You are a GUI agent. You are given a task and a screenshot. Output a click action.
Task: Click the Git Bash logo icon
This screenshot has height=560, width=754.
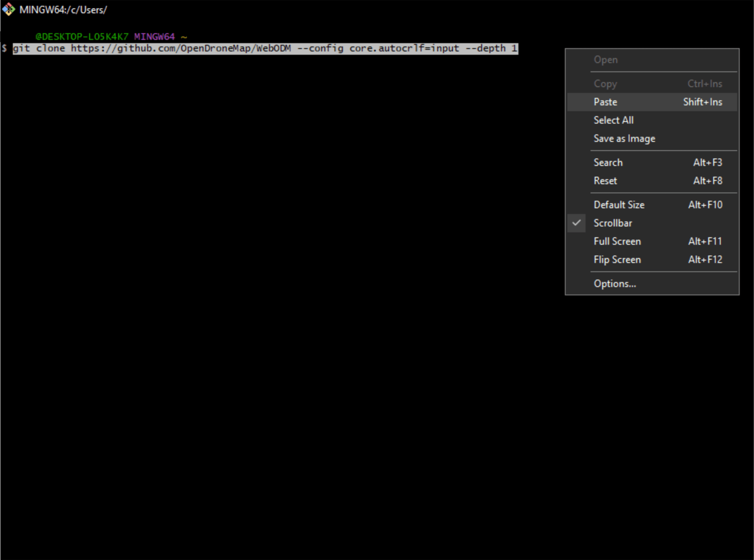point(8,9)
